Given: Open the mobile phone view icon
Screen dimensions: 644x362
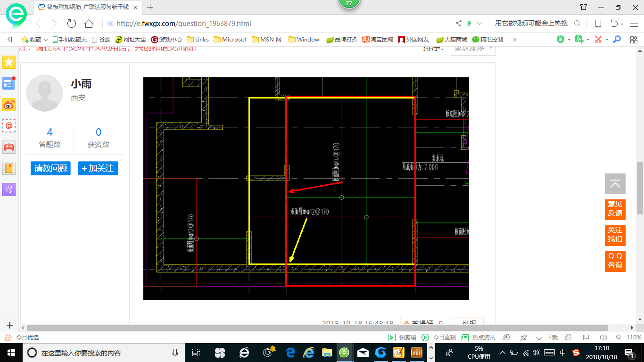Looking at the screenshot, I should tap(598, 24).
